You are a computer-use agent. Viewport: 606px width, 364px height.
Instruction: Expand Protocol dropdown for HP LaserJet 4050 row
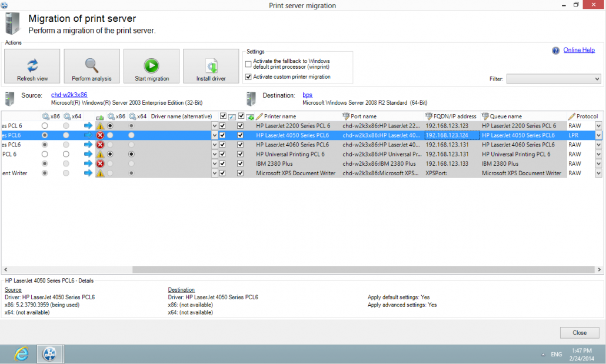(x=598, y=135)
